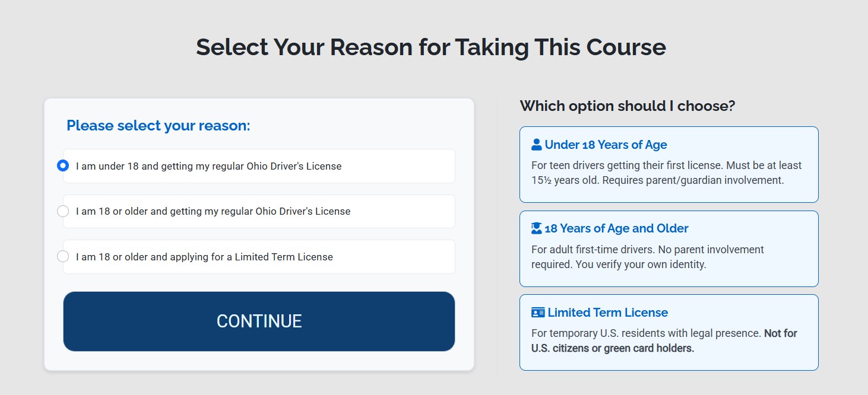The image size is (868, 395).
Task: Click the 'Select Your Reason' page title
Action: tap(431, 47)
